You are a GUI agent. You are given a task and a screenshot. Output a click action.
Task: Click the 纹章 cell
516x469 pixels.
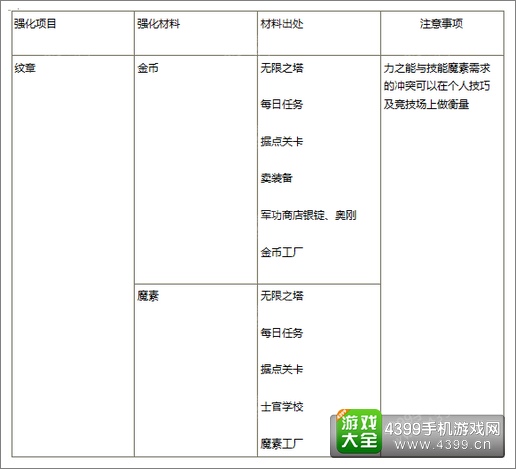25,68
